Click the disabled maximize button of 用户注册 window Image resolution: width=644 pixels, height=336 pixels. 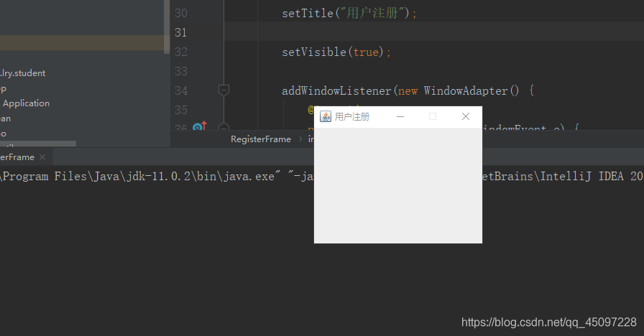coord(433,116)
